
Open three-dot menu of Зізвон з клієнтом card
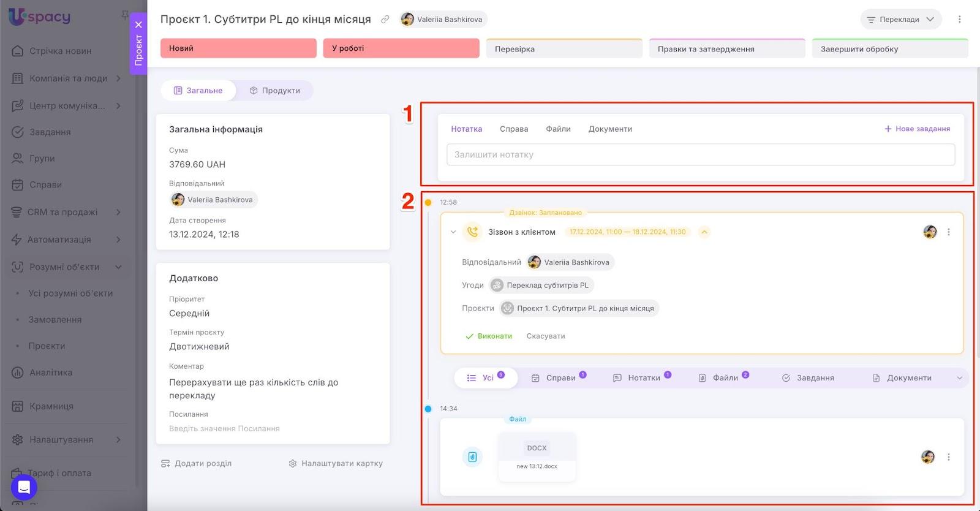(x=949, y=232)
